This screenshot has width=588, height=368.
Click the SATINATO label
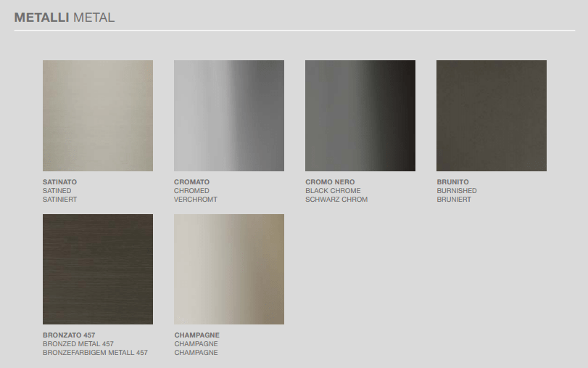[x=59, y=182]
